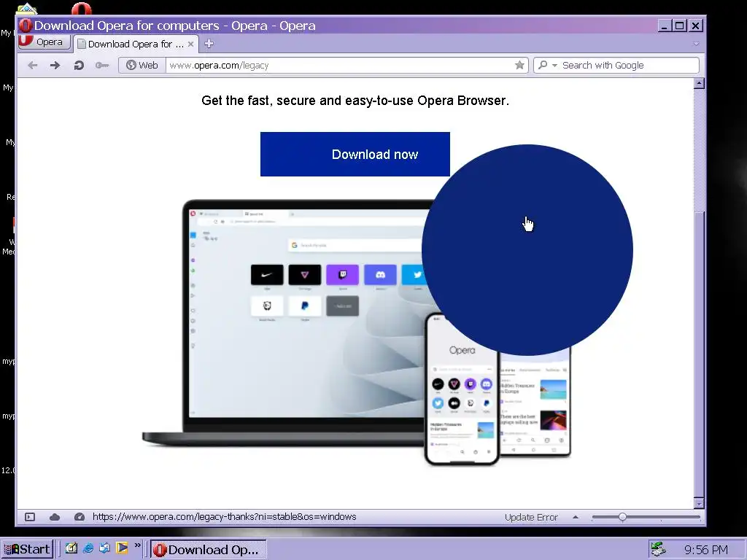Click Show Desktop quick launch icon
747x560 pixels.
[x=71, y=548]
